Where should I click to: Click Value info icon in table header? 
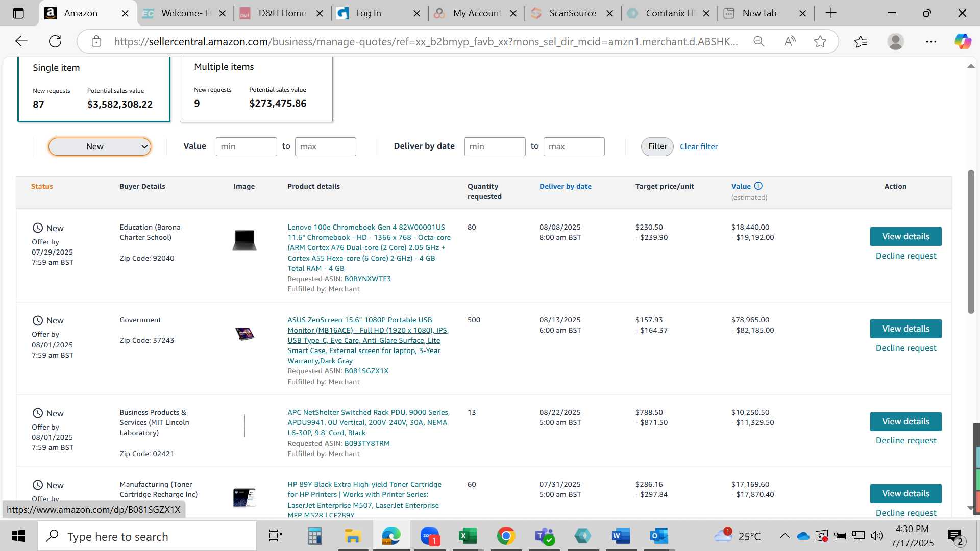pyautogui.click(x=758, y=186)
